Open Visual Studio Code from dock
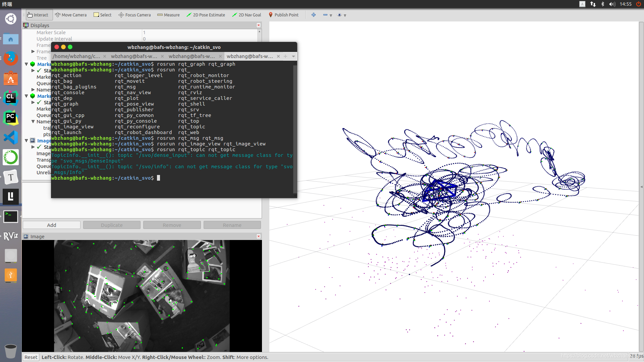Viewport: 644px width, 362px height. point(10,137)
